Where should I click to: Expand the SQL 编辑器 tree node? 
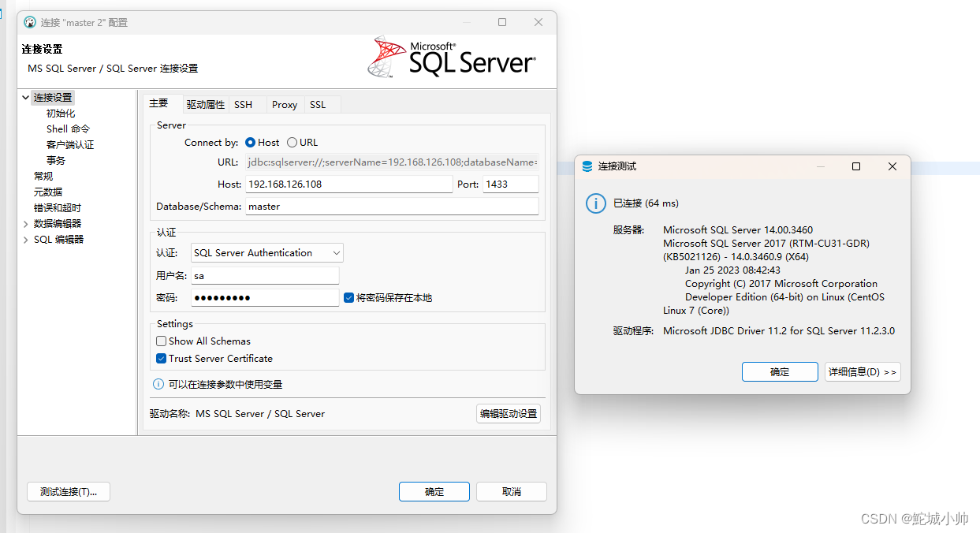[x=26, y=240]
